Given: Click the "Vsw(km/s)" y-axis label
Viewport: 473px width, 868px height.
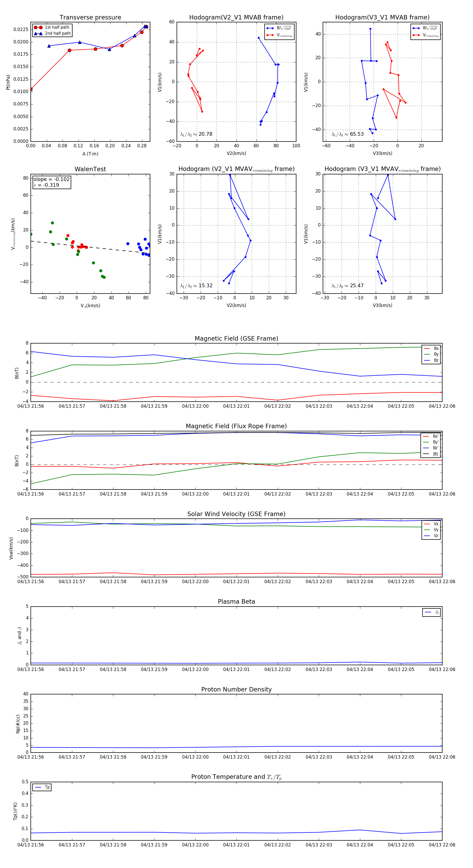Looking at the screenshot, I should tap(11, 548).
